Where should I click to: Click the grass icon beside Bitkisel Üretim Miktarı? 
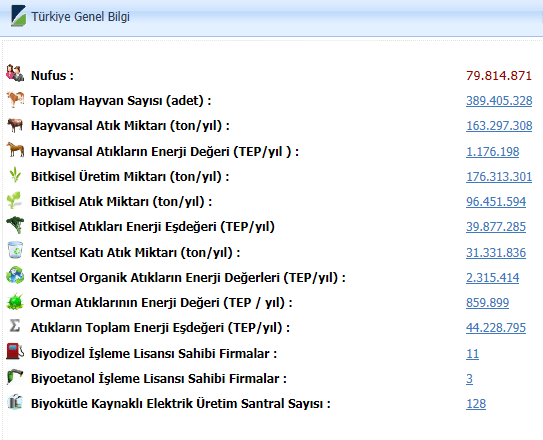pyautogui.click(x=15, y=175)
